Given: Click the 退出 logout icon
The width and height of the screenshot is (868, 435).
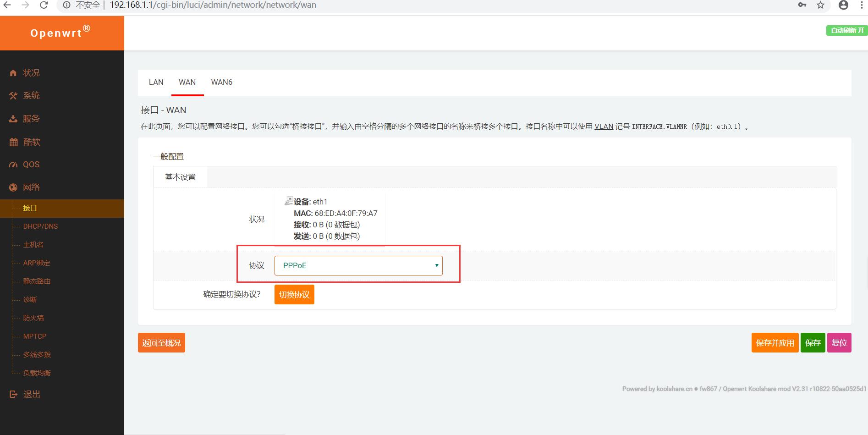Looking at the screenshot, I should point(13,394).
